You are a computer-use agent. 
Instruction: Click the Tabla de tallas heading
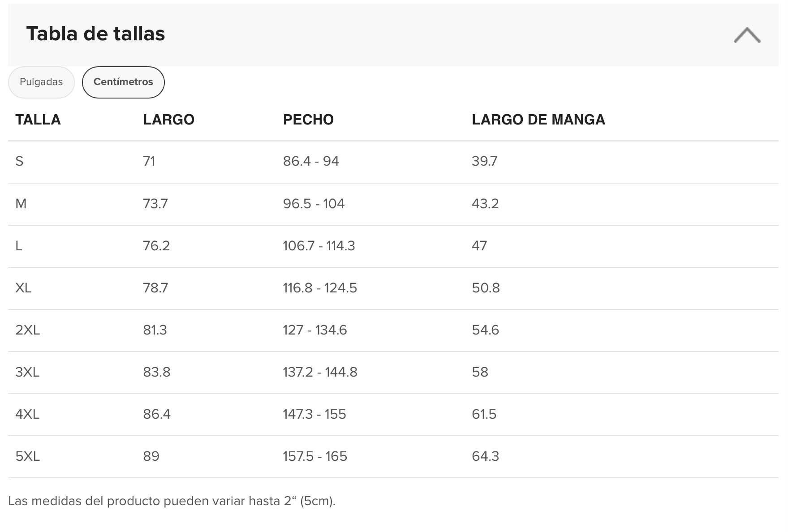click(95, 34)
